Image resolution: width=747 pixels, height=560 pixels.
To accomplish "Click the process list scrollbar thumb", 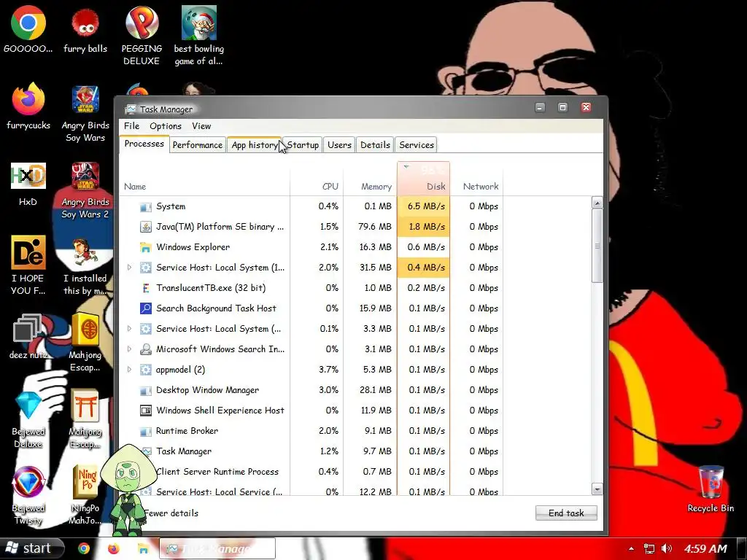I will tap(597, 246).
